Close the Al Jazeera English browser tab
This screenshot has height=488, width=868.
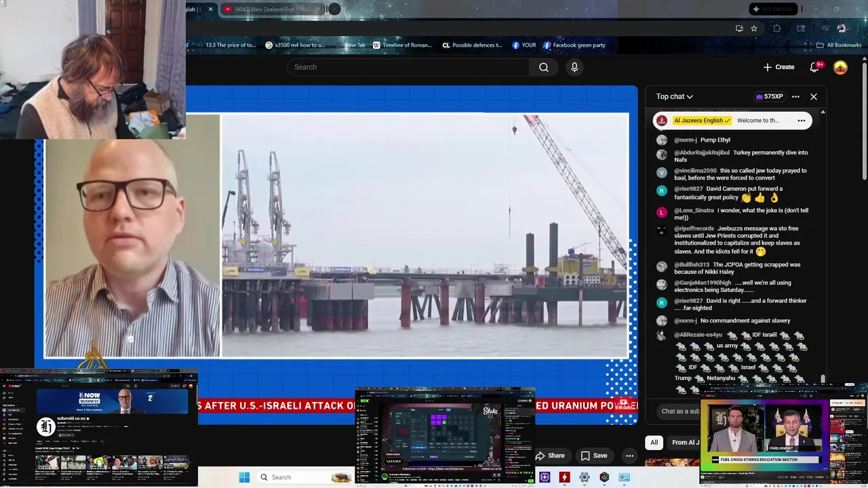[x=210, y=9]
